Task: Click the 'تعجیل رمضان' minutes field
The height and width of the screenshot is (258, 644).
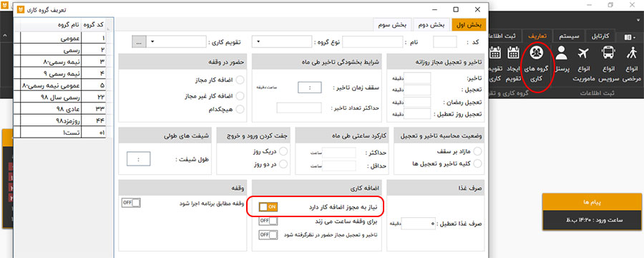Action: pyautogui.click(x=417, y=102)
